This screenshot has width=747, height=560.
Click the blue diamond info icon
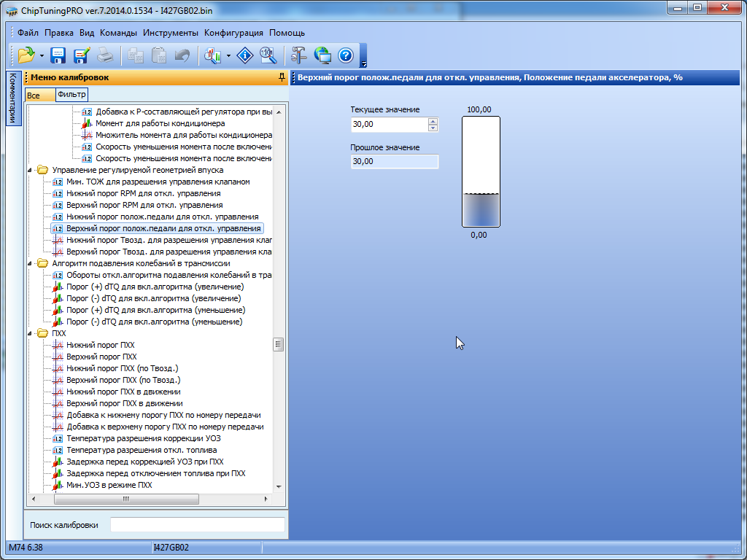point(245,55)
